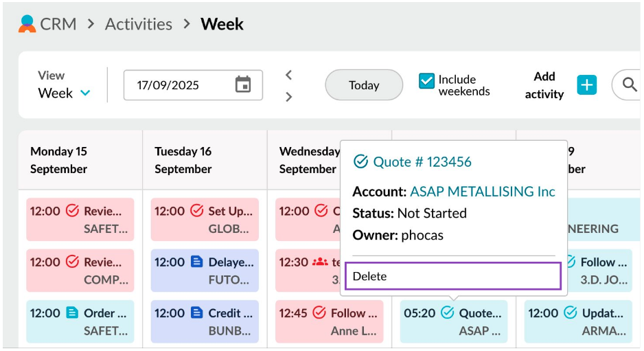This screenshot has width=644, height=351.
Task: Click document icon on Order SAFET activity
Action: 72,313
